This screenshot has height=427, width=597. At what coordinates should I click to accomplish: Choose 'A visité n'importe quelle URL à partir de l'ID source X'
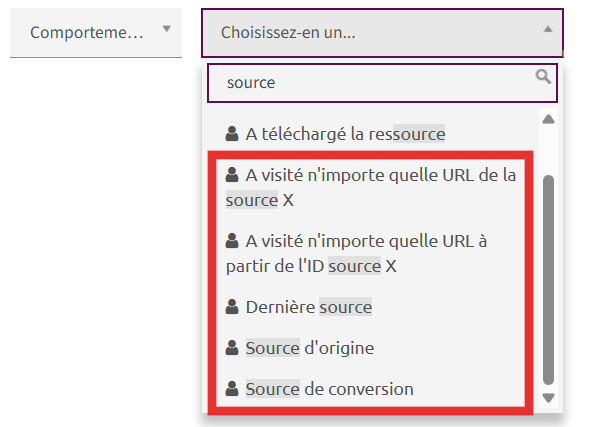click(371, 253)
